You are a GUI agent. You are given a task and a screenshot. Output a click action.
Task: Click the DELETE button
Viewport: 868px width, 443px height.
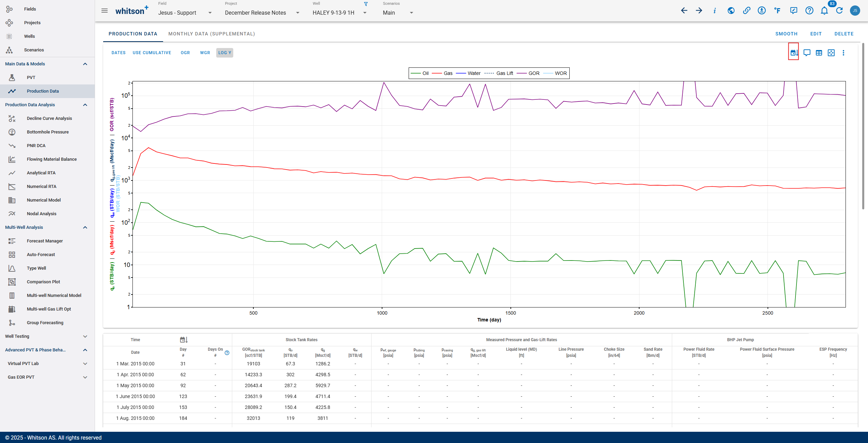coord(844,34)
